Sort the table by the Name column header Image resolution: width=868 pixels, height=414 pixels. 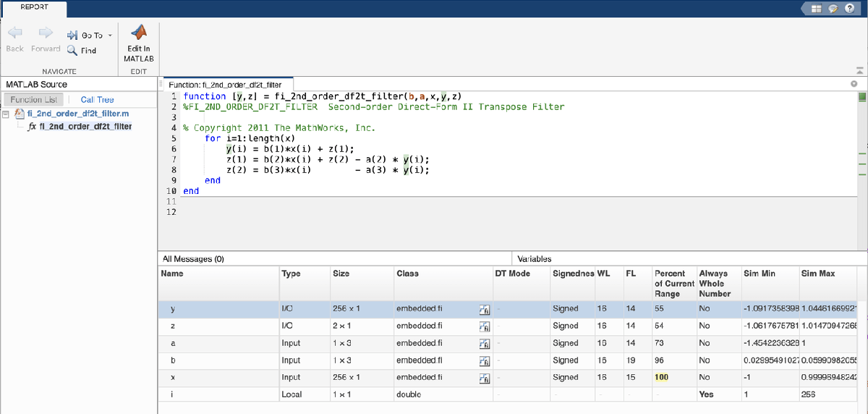172,274
